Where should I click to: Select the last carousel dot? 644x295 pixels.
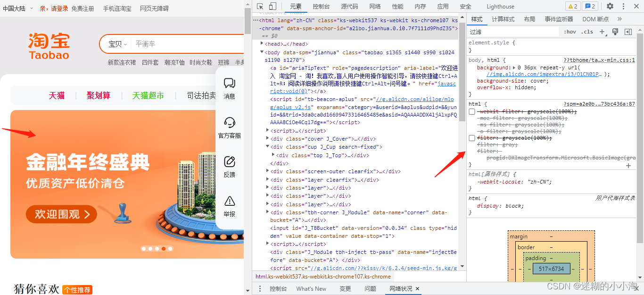tap(170, 248)
